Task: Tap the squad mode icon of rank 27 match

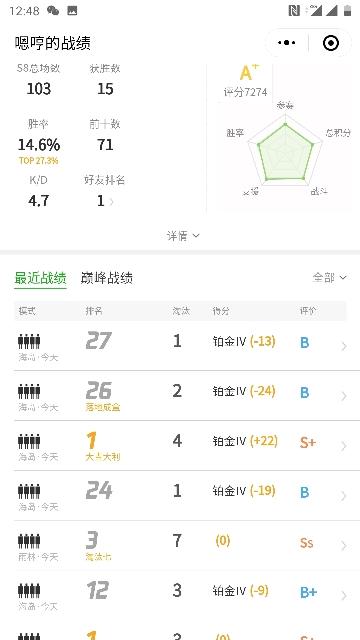Action: click(x=29, y=341)
